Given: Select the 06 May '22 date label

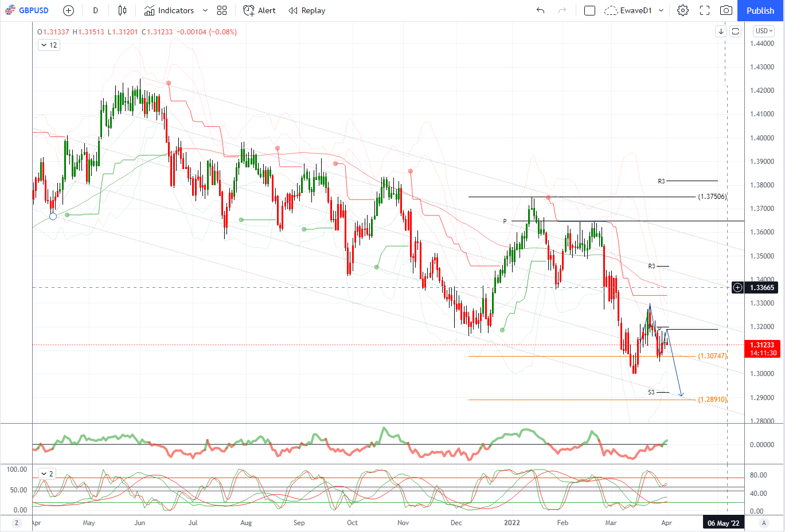Looking at the screenshot, I should [x=722, y=523].
